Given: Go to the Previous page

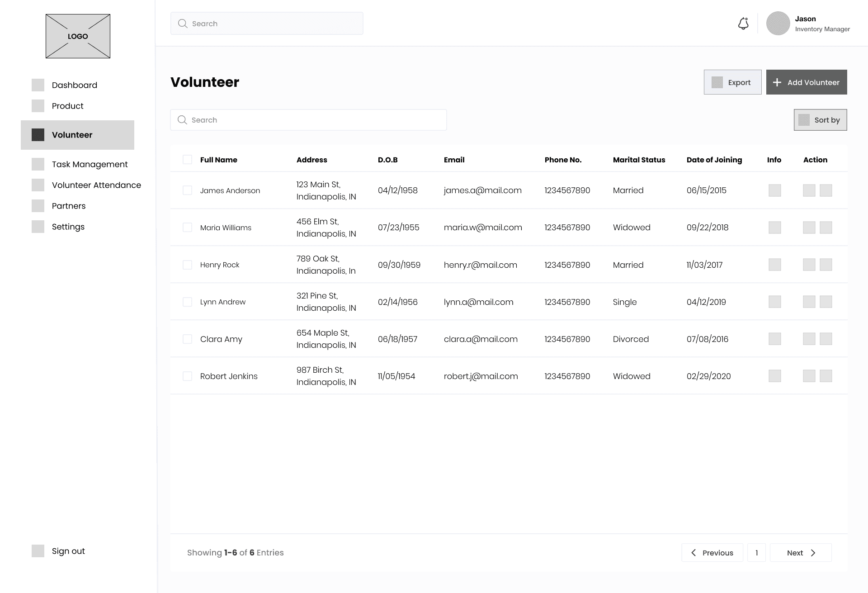Looking at the screenshot, I should click(712, 553).
